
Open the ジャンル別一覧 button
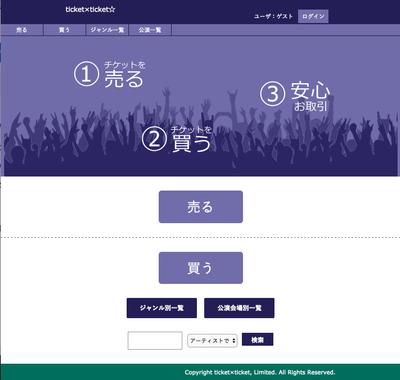click(x=162, y=308)
